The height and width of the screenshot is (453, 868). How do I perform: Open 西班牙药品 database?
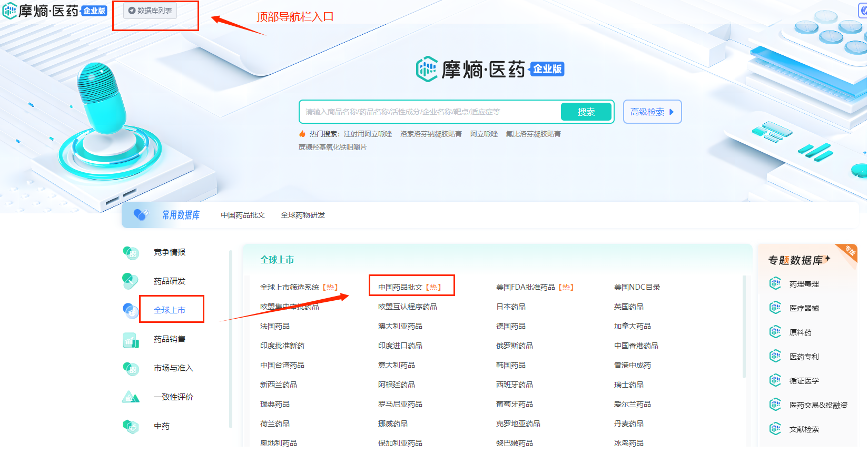(515, 385)
